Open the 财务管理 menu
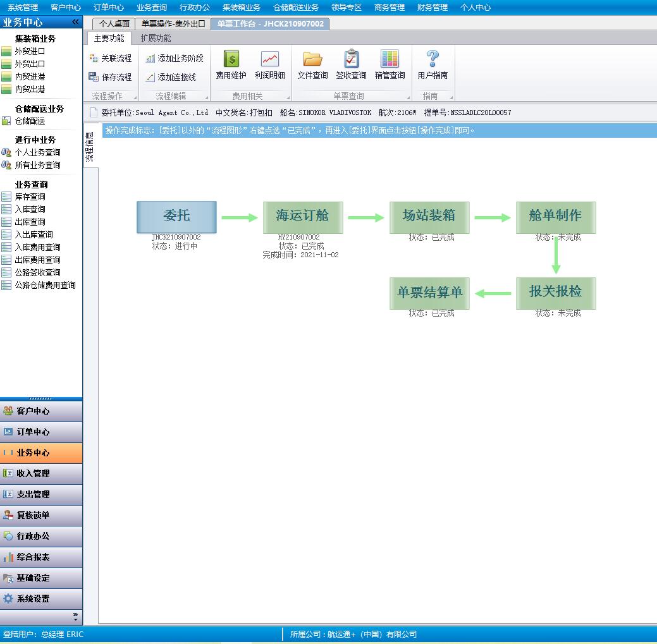 point(433,8)
